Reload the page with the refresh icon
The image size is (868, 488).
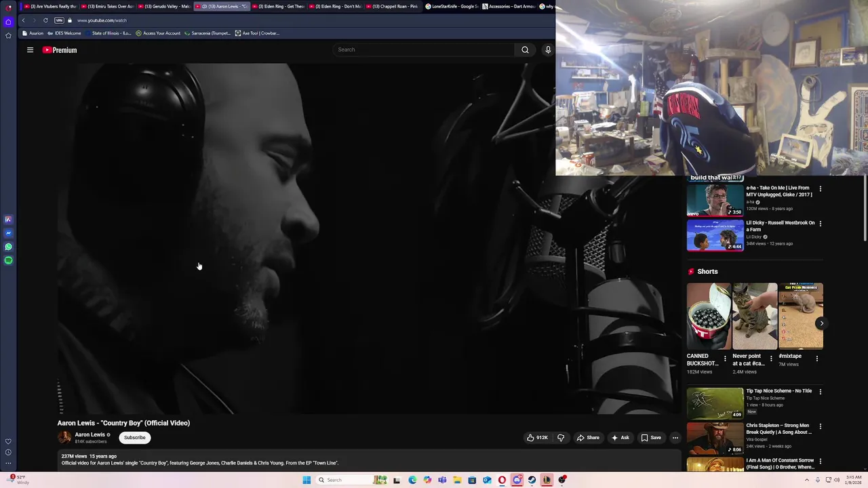point(45,20)
